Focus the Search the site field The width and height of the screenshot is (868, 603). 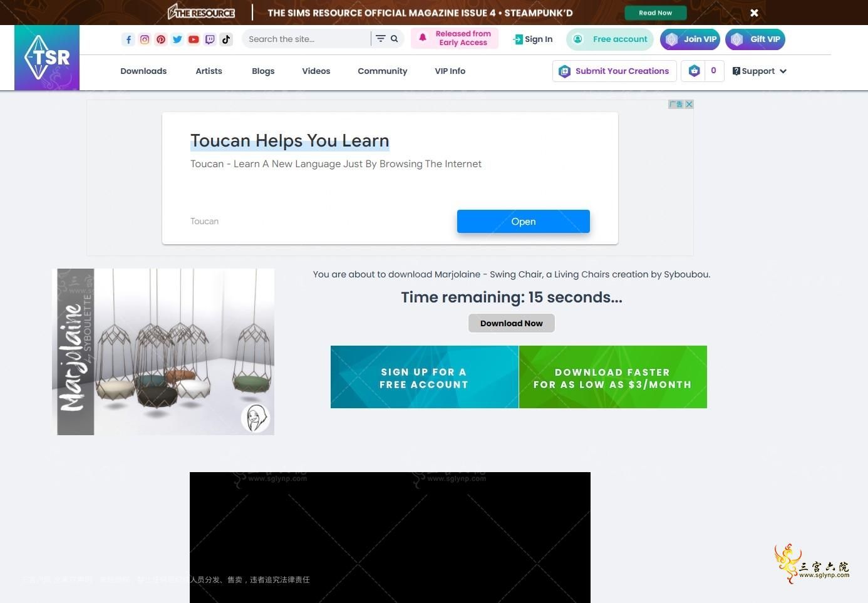click(307, 39)
